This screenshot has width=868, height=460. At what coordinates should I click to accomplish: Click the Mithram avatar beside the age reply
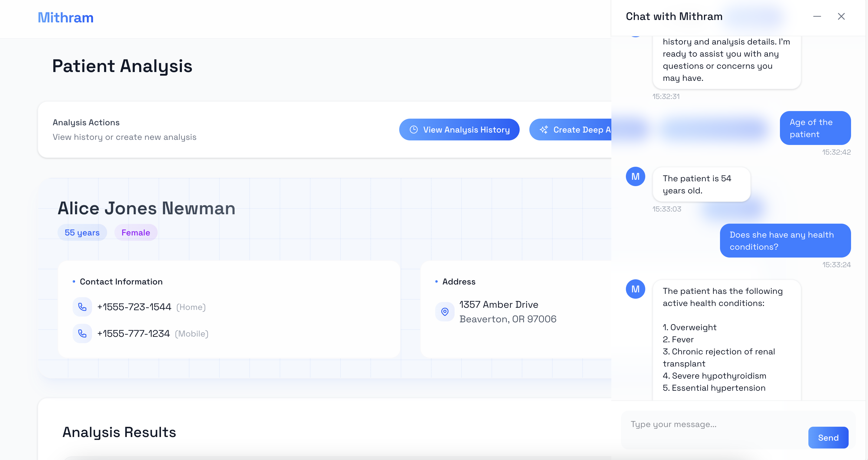point(635,176)
